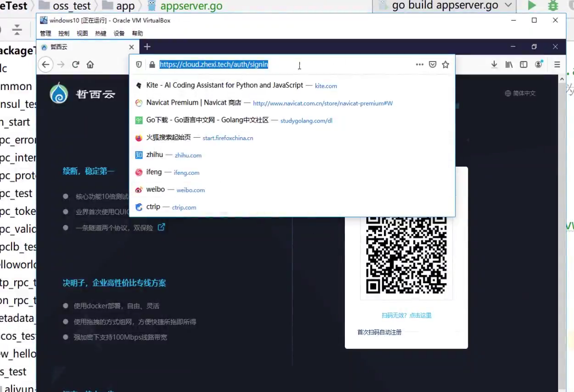Open Firefox hamburger application menu
The height and width of the screenshot is (392, 574).
(x=557, y=65)
